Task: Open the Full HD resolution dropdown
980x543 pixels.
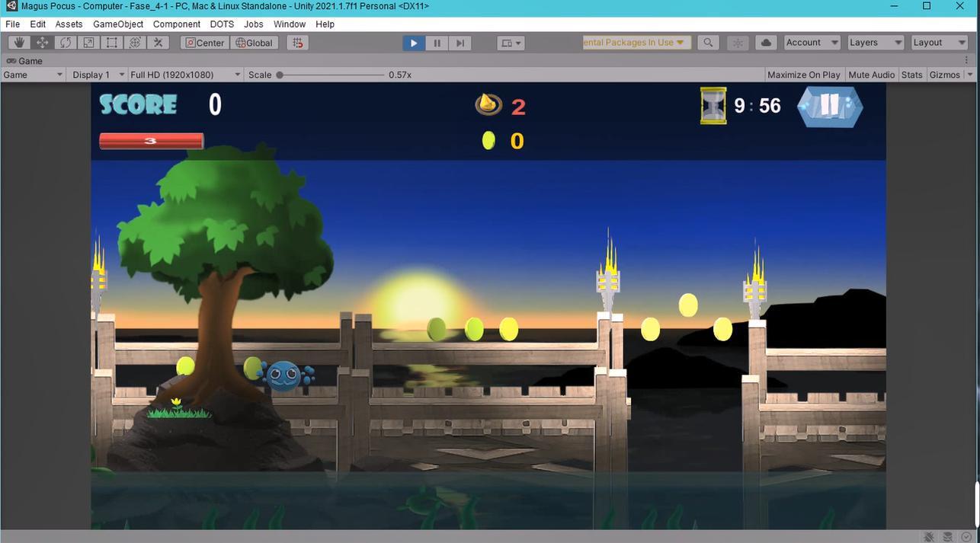Action: coord(184,75)
